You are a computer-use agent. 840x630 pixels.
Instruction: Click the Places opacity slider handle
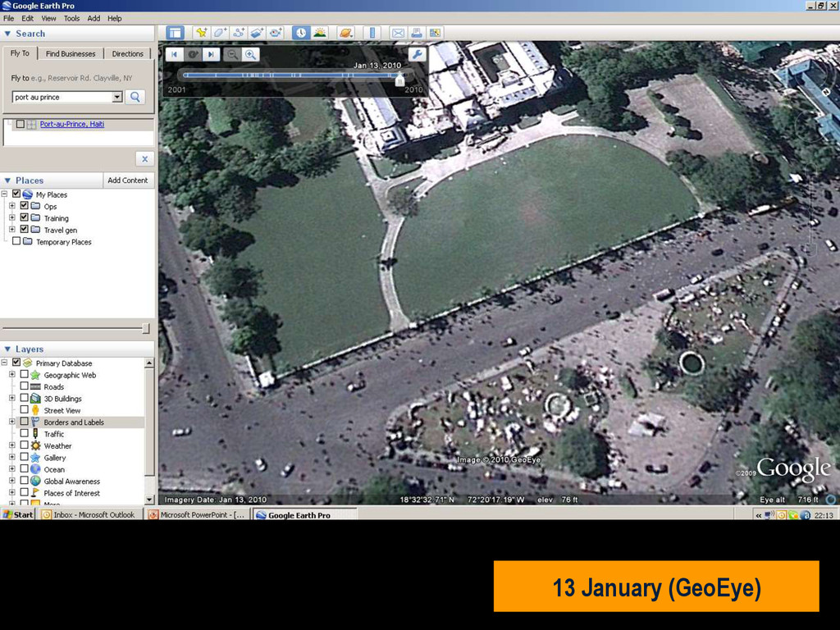click(146, 328)
